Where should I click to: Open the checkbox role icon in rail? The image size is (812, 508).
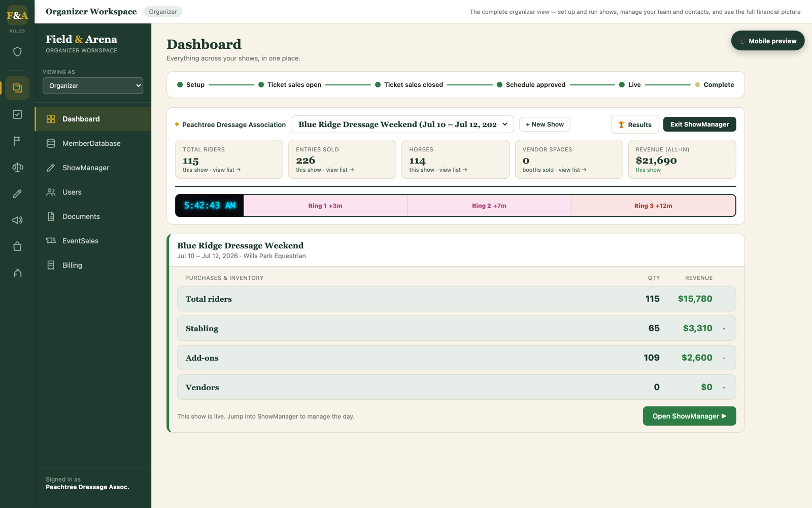click(x=17, y=114)
